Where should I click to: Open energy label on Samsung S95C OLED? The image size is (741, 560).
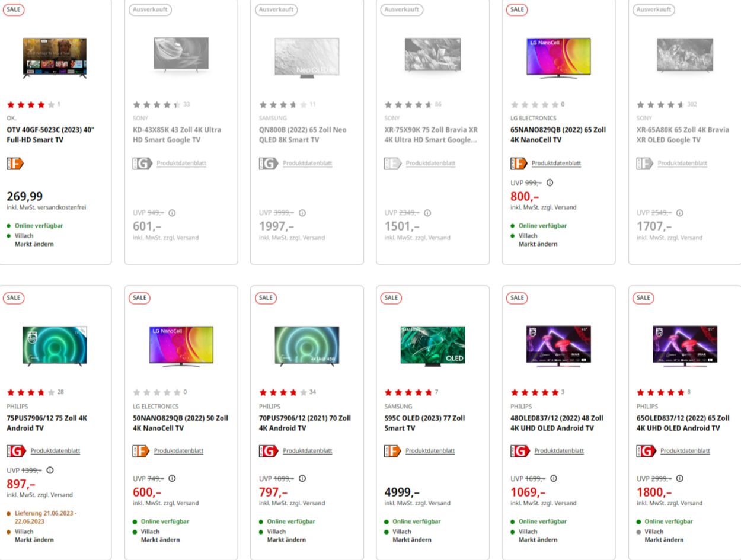pos(392,451)
